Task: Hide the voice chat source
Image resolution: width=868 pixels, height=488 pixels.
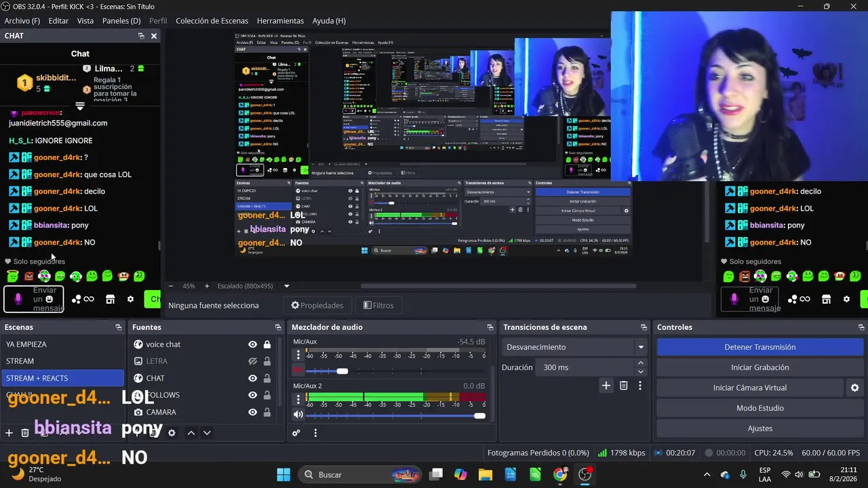Action: point(252,344)
